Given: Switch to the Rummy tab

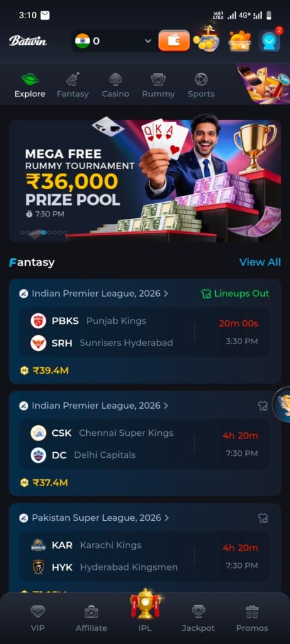Looking at the screenshot, I should coord(158,86).
